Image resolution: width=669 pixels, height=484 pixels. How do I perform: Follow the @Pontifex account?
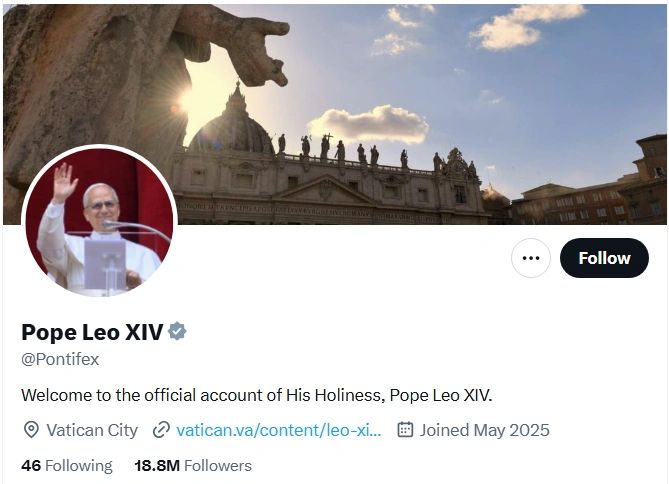pos(604,258)
